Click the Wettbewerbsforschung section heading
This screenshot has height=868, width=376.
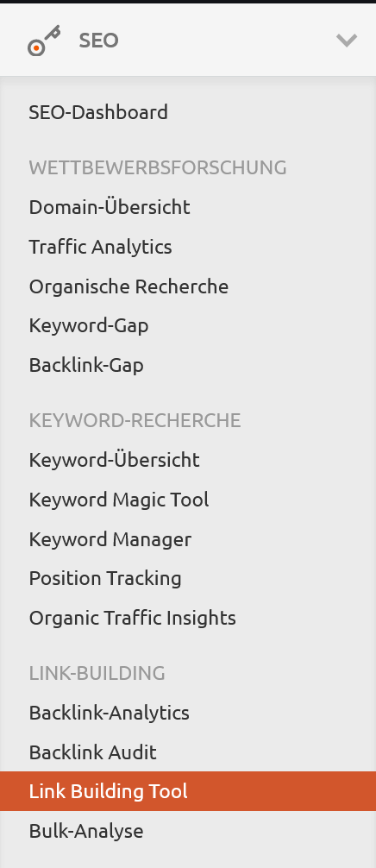[158, 167]
